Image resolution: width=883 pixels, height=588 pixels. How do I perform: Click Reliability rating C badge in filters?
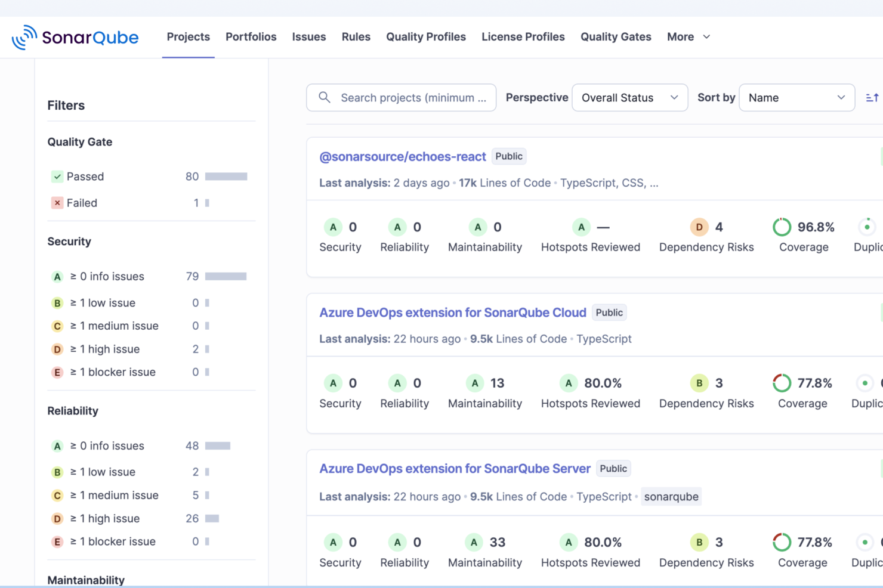click(57, 496)
